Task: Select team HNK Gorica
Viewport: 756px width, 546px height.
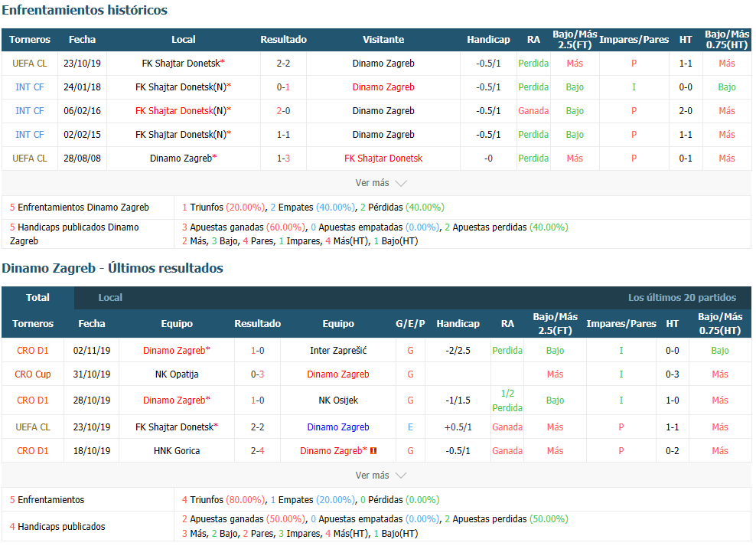Action: 177,450
